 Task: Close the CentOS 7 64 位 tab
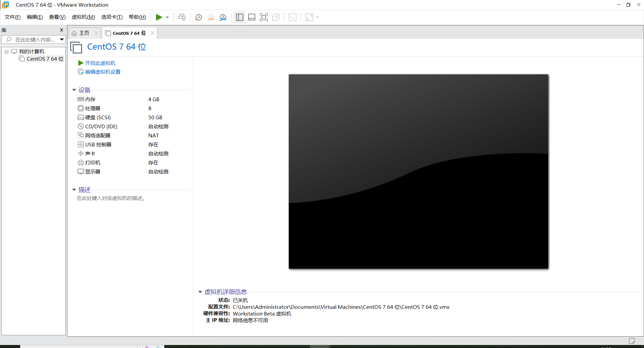(x=152, y=33)
